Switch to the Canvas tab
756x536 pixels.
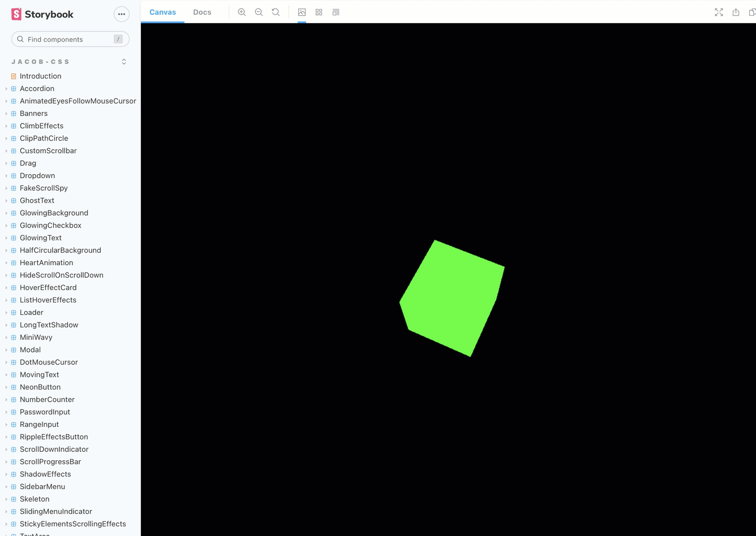pos(162,12)
